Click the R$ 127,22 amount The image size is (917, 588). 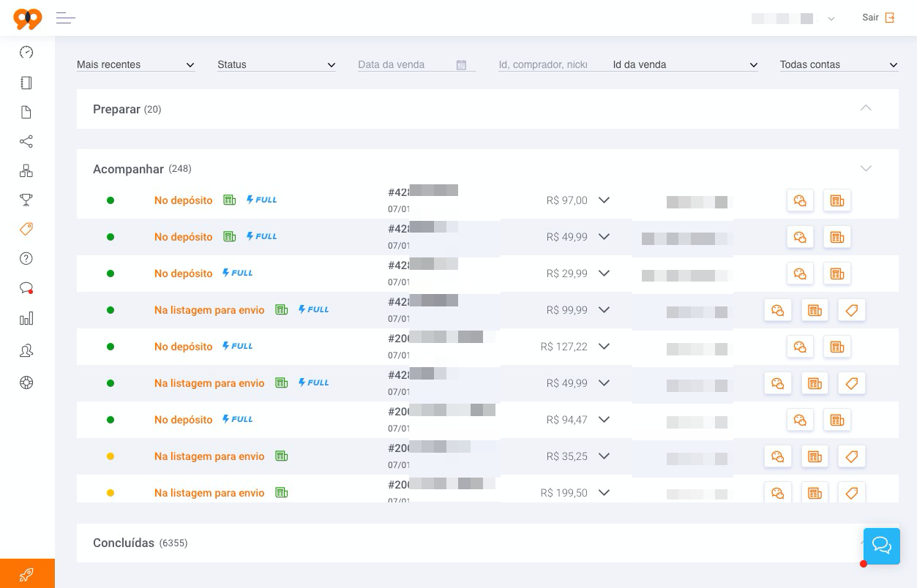[564, 347]
